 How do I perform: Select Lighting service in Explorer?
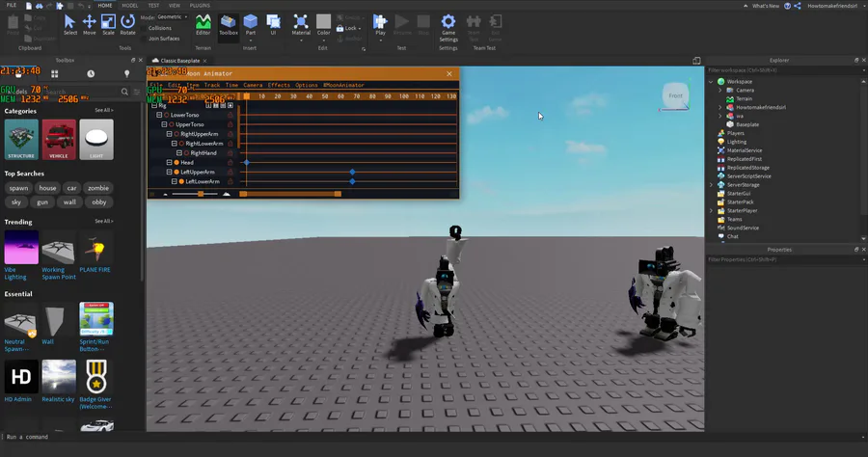point(736,142)
